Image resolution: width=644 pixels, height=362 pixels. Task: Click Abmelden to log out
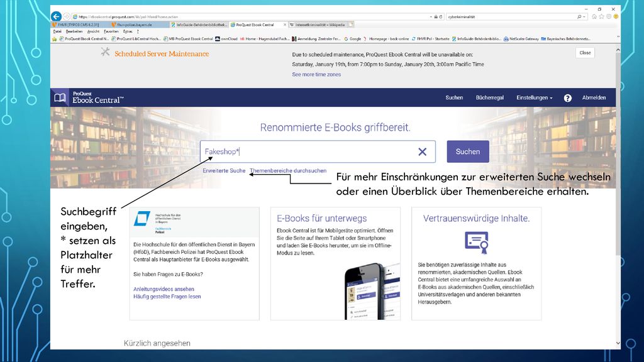point(594,97)
